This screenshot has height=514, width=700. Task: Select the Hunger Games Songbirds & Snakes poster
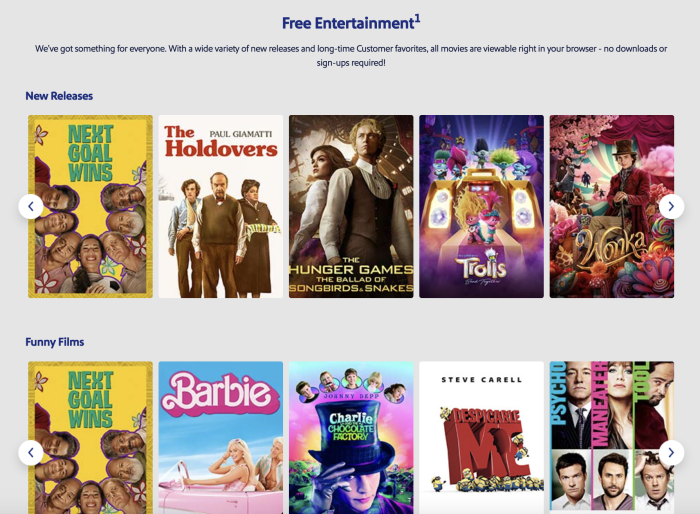tap(351, 206)
